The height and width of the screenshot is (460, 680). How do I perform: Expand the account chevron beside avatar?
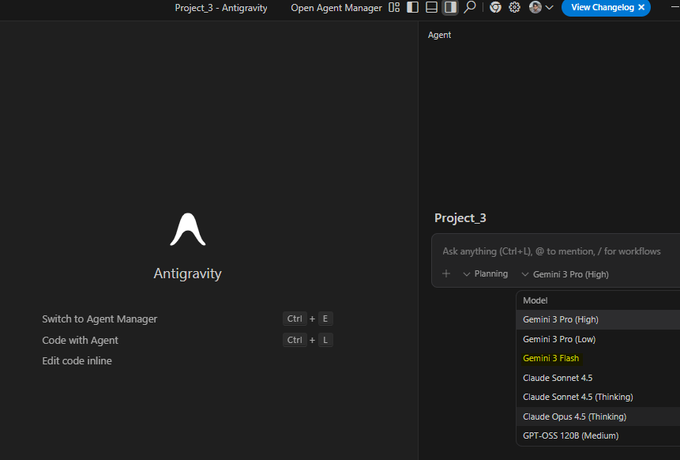[549, 7]
